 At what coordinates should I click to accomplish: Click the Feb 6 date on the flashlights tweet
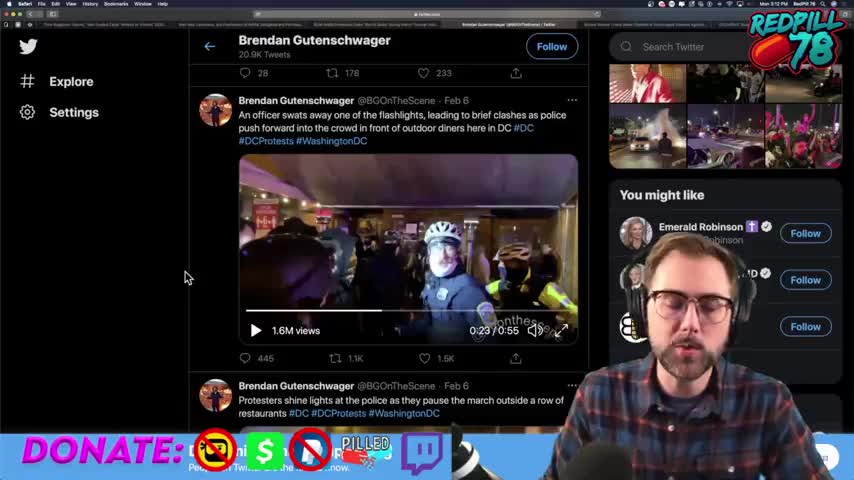tap(456, 101)
